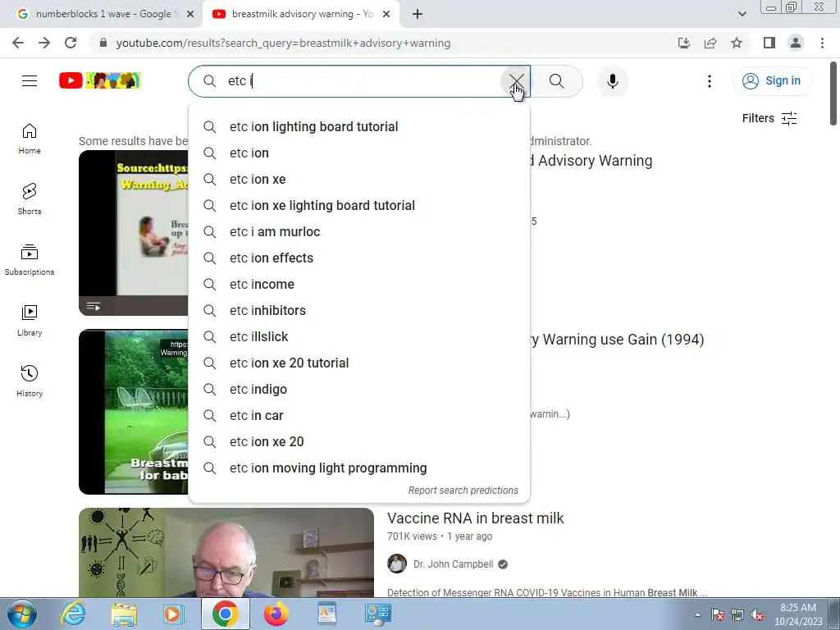Reload the current page

pos(71,43)
